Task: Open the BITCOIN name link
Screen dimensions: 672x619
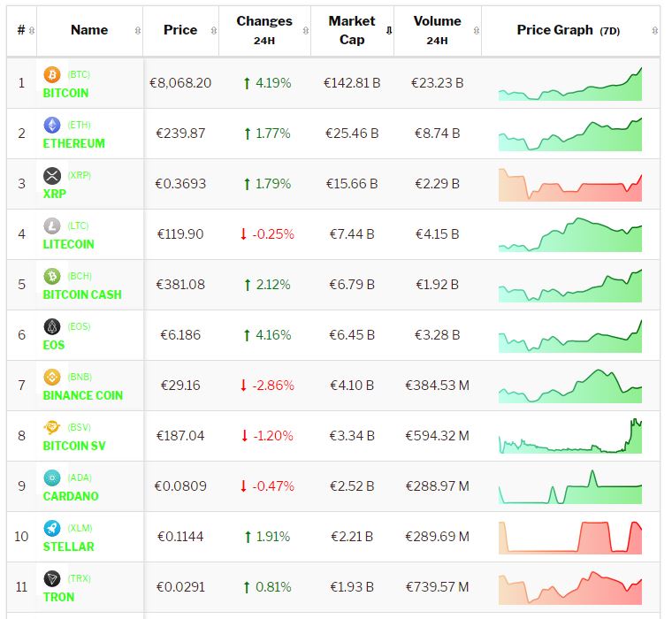Action: (65, 93)
